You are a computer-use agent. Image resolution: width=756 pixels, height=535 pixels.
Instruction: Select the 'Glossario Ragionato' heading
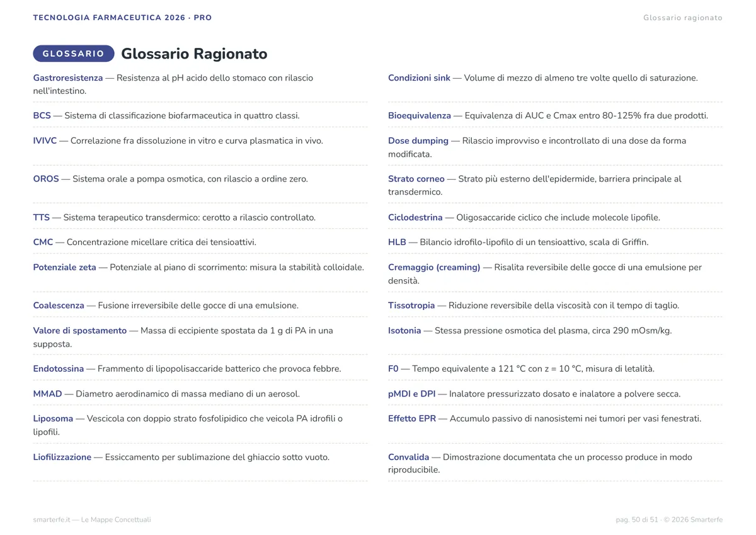pyautogui.click(x=194, y=54)
